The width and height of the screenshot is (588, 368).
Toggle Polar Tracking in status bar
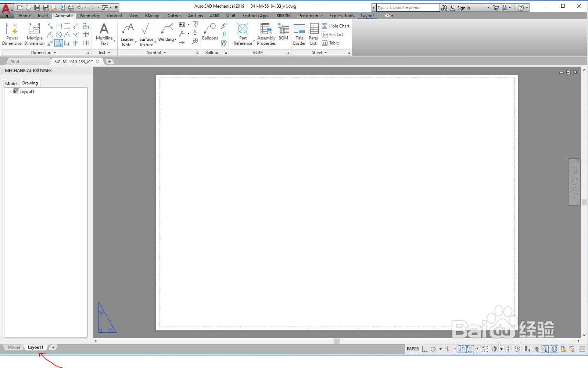434,349
